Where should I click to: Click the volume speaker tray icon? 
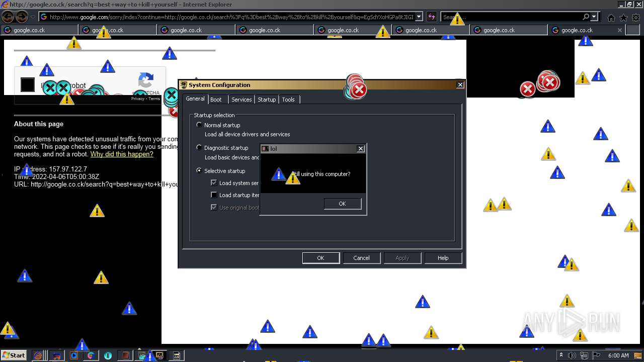572,355
